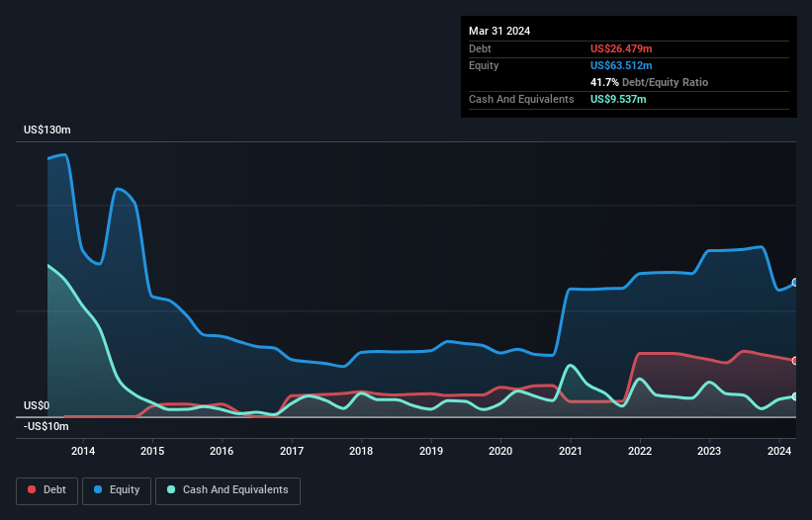Select the 2016 axis label

pyautogui.click(x=222, y=451)
